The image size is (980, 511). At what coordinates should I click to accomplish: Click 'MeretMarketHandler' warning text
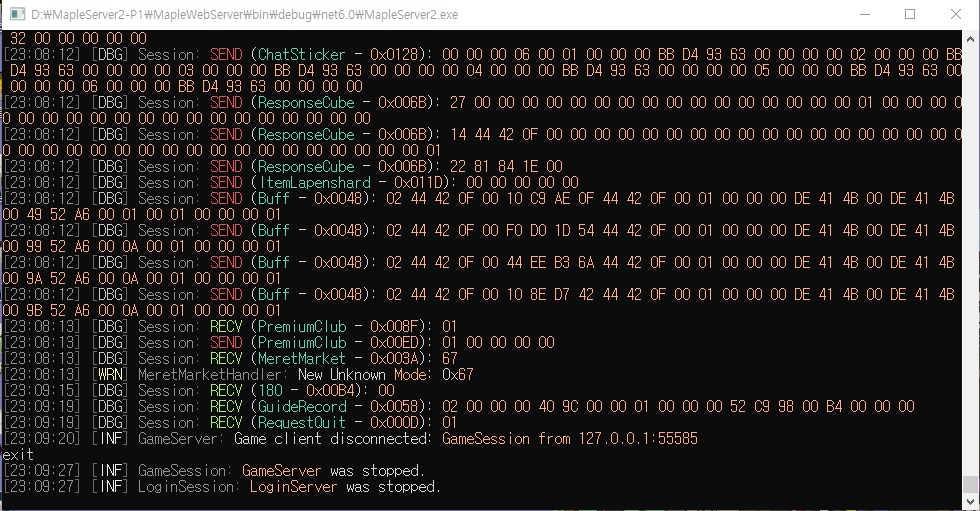pos(211,375)
